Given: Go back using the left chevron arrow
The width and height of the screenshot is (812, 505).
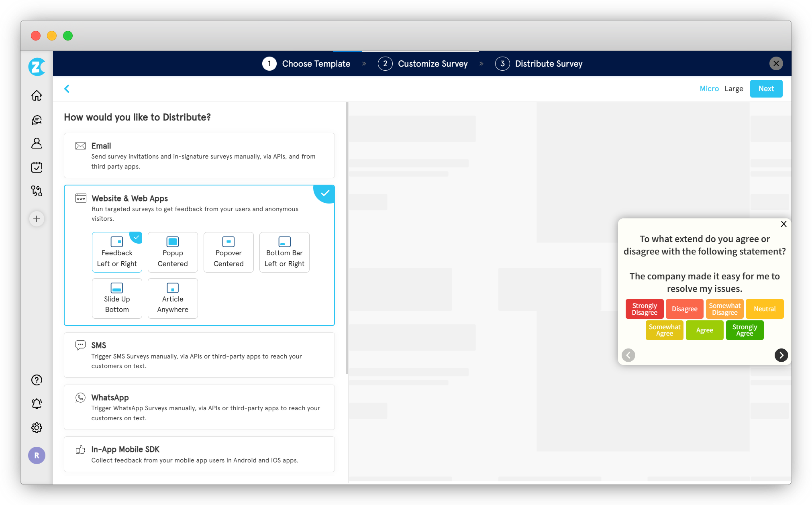Looking at the screenshot, I should click(67, 89).
